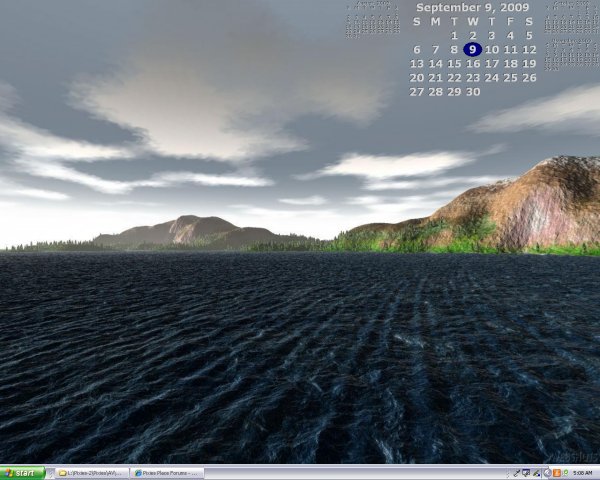Screen dimensions: 600x480
Task: Click the folder icon on taskbar button
Action: (x=62, y=473)
